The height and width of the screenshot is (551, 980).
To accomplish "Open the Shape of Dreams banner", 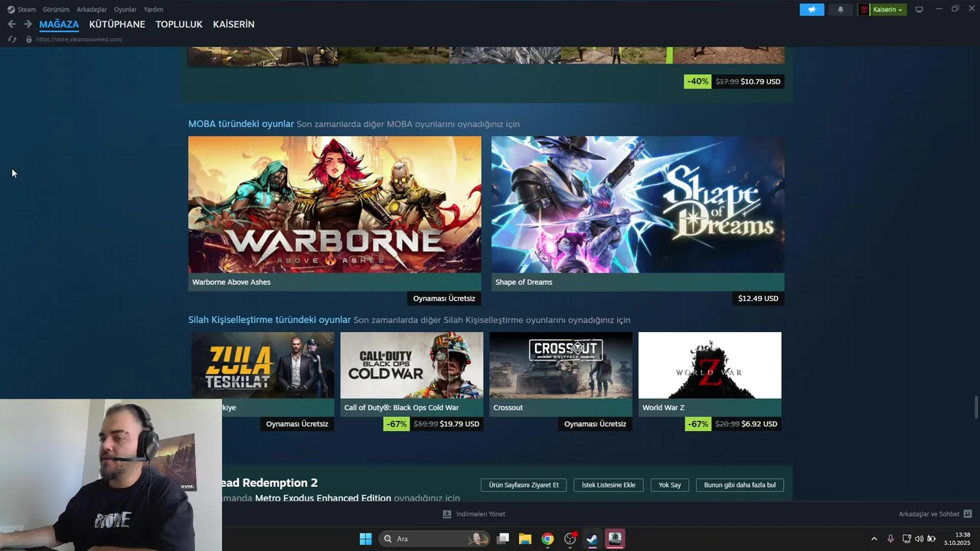I will (x=638, y=204).
